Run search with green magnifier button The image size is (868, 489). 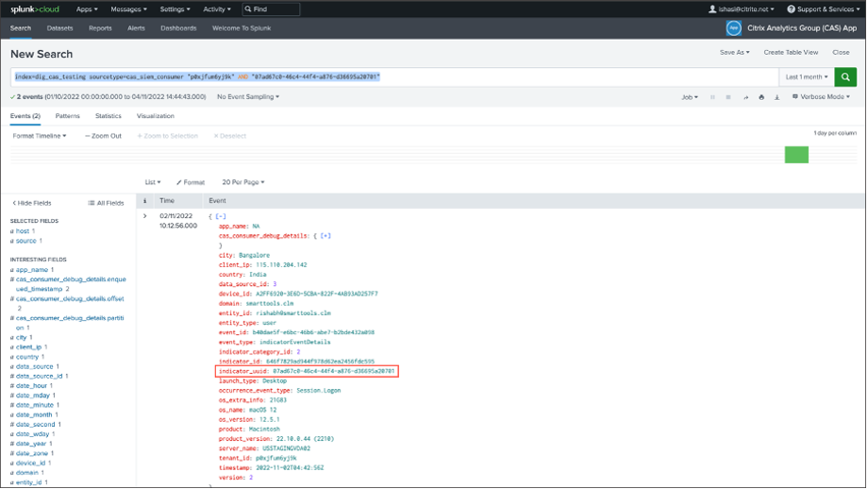[x=845, y=76]
